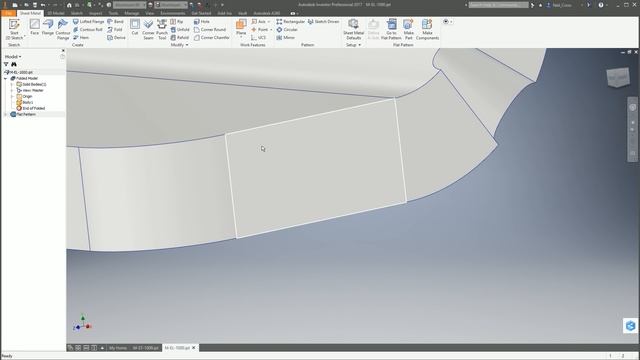Image resolution: width=640 pixels, height=360 pixels.
Task: Select the Hem tool
Action: click(x=81, y=38)
